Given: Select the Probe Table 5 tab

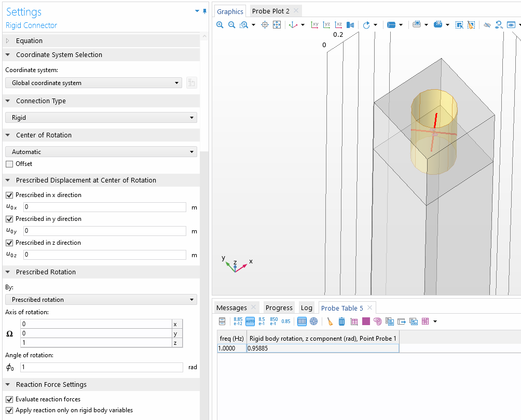Looking at the screenshot, I should tap(342, 308).
